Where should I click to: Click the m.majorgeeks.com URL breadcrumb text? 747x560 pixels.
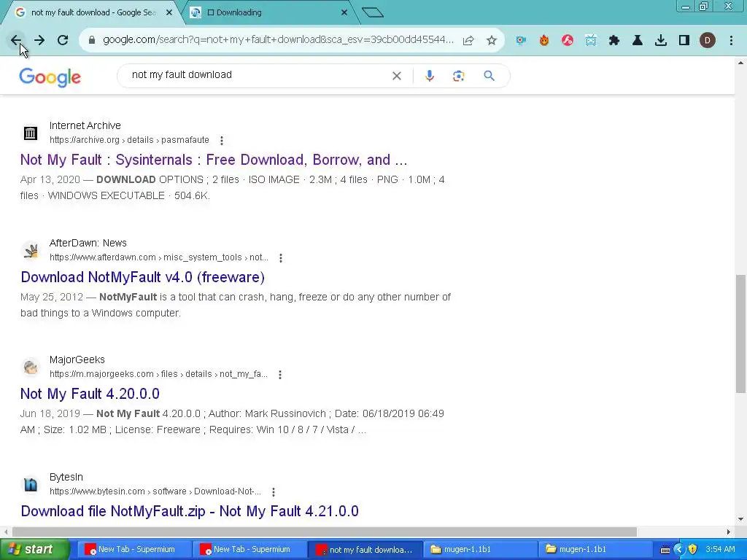pos(158,374)
